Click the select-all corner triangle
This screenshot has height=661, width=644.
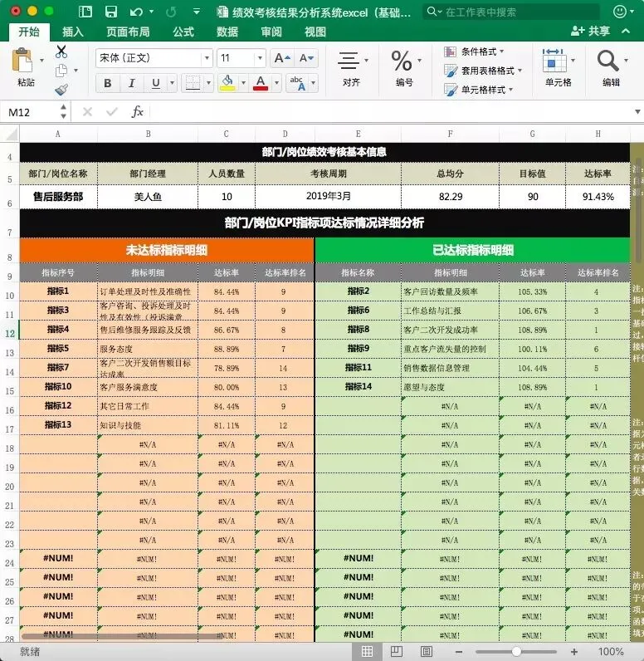coord(10,134)
